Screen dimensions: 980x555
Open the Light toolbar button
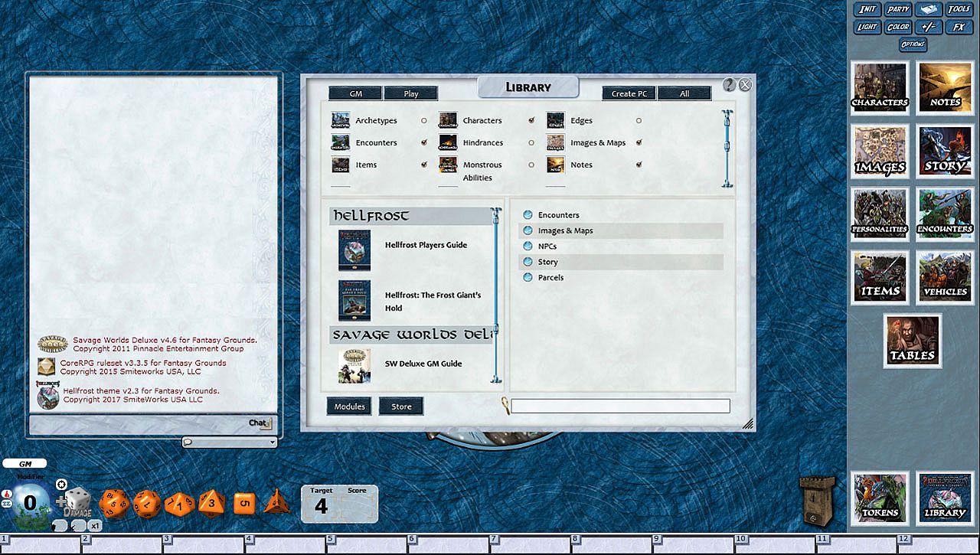click(867, 27)
